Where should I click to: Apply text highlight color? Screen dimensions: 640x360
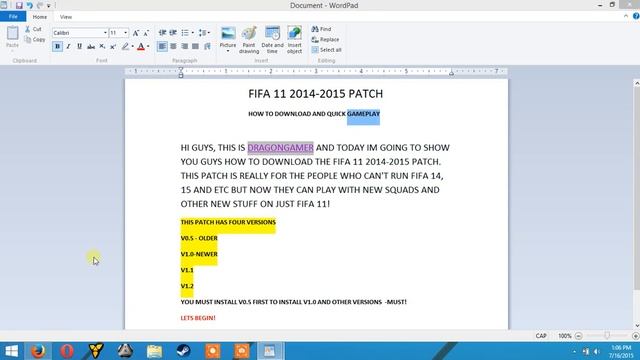tap(125, 47)
